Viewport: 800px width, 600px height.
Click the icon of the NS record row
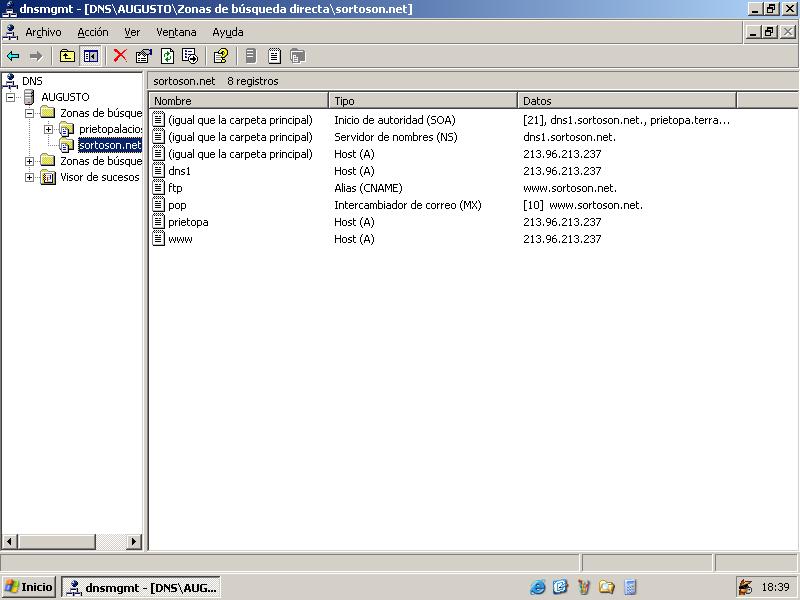coord(159,136)
